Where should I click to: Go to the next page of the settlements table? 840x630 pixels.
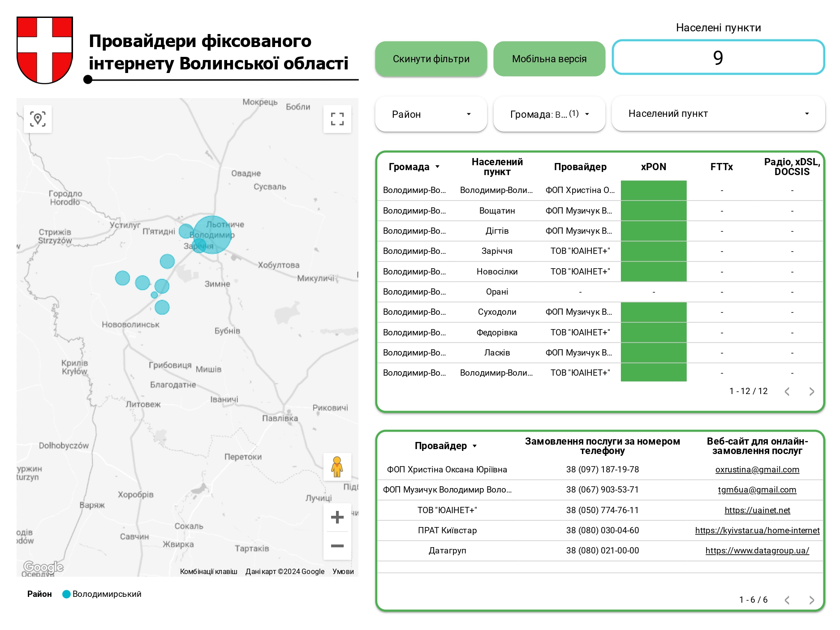click(812, 391)
